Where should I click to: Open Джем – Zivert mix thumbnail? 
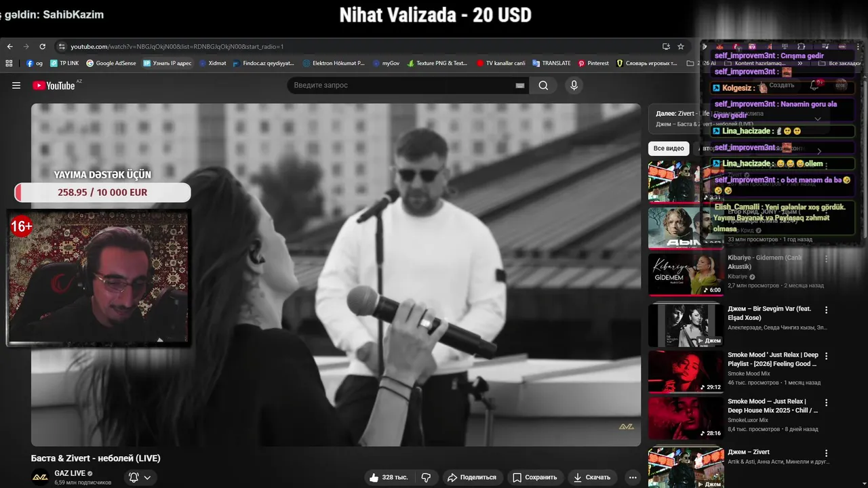click(686, 468)
